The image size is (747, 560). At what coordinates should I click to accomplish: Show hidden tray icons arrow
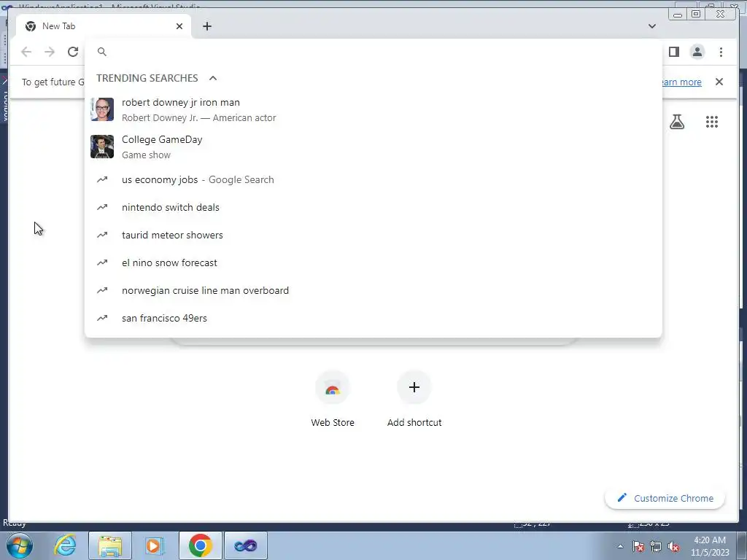tap(620, 546)
